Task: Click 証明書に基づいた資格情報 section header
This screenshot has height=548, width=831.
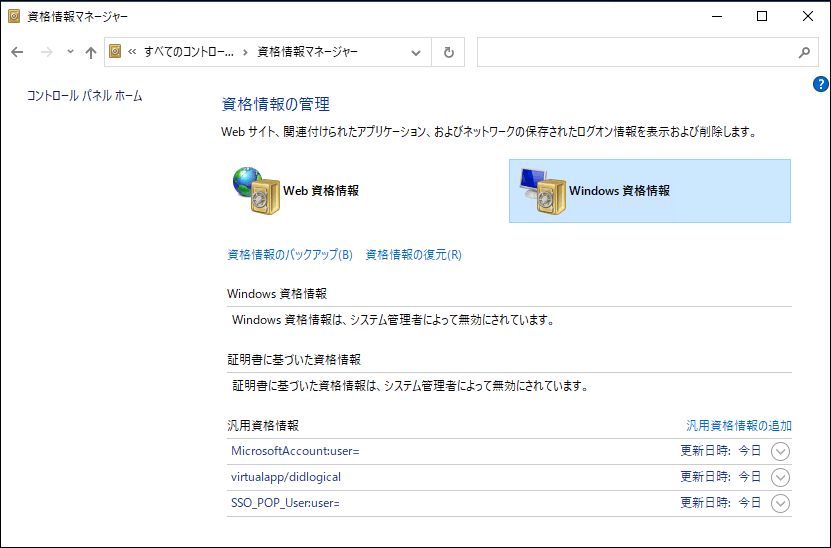Action: point(294,360)
